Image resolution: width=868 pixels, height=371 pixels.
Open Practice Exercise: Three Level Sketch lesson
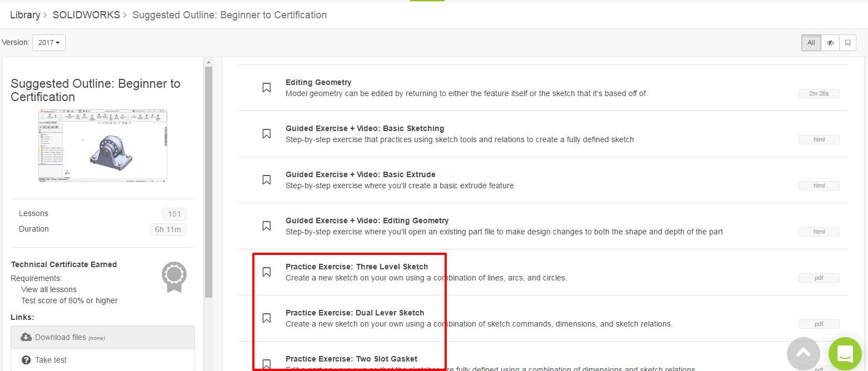click(357, 267)
